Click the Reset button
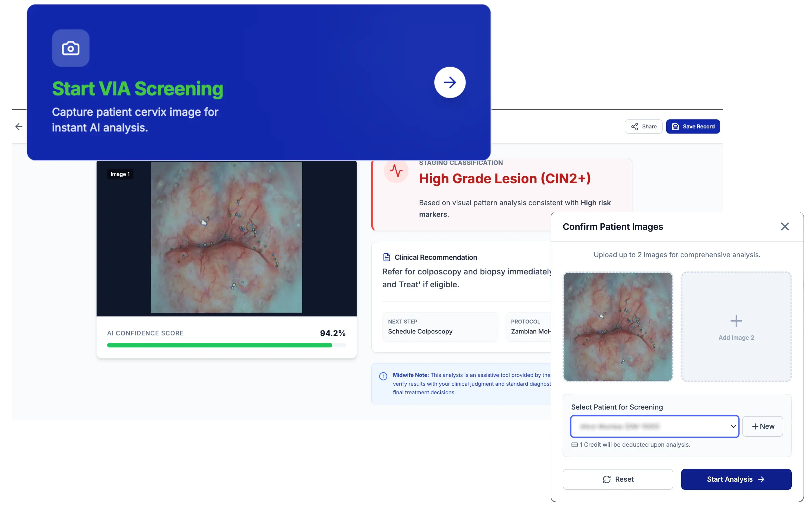Screen dimensions: 812x507 pos(618,479)
